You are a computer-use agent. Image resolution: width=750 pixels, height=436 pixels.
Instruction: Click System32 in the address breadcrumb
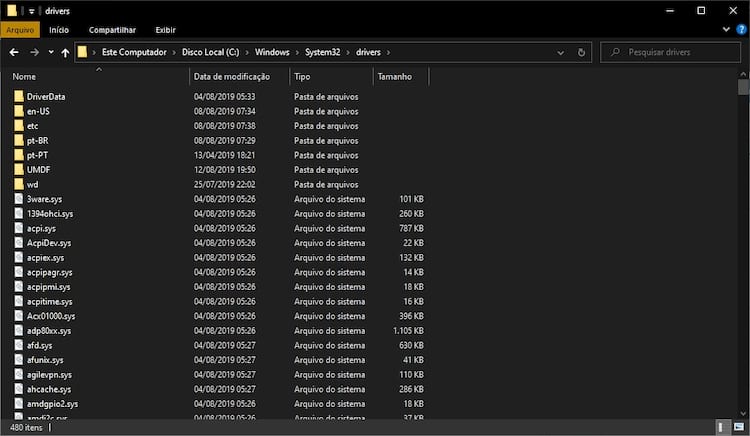coord(326,52)
